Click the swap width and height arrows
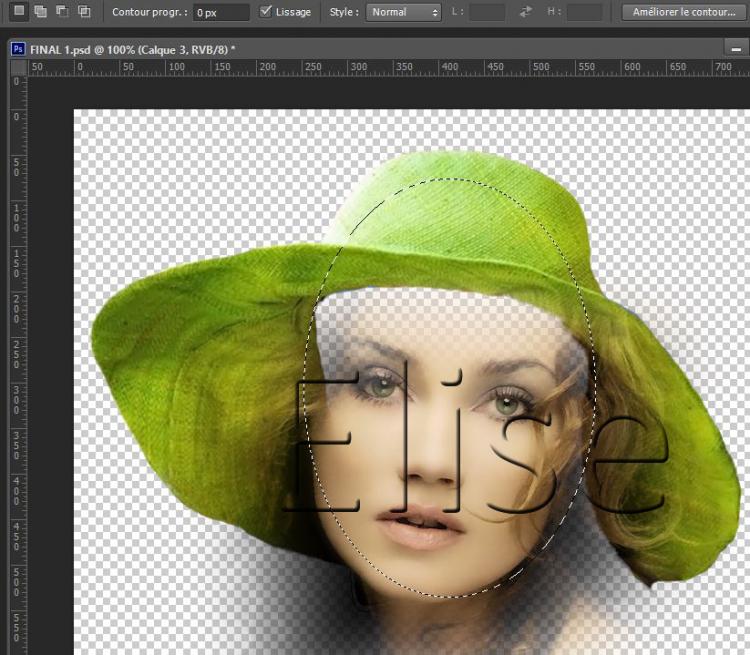 tap(527, 12)
